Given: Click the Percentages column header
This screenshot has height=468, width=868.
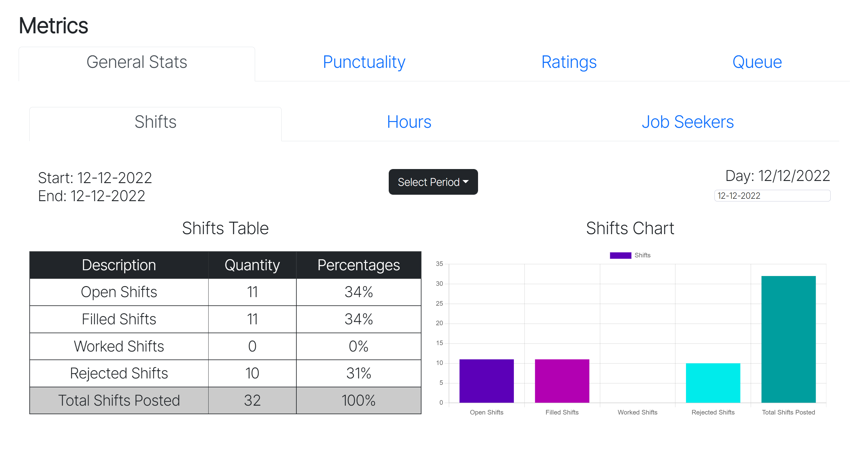Looking at the screenshot, I should [x=358, y=265].
